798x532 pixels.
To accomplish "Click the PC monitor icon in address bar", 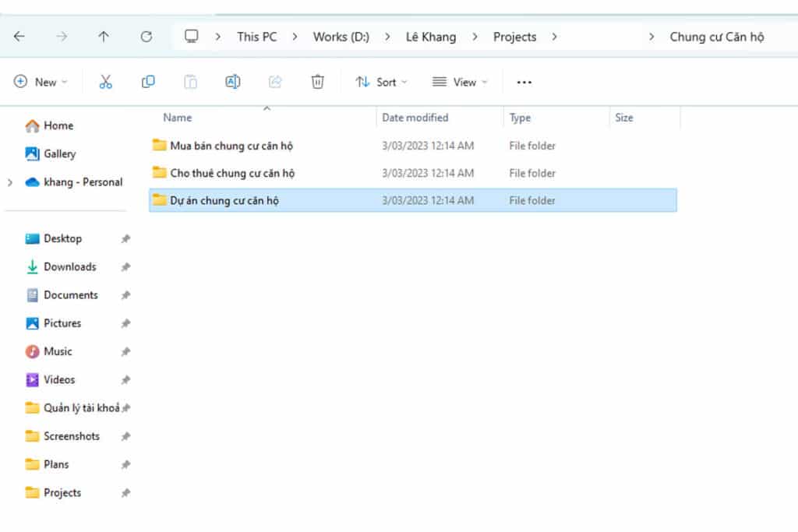I will coord(192,37).
